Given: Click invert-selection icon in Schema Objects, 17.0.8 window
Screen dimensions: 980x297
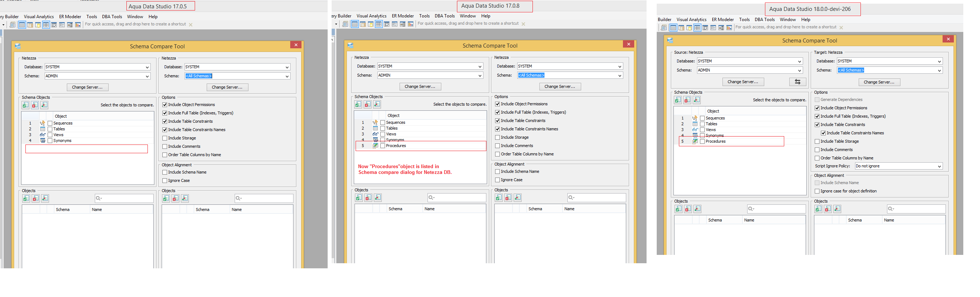Looking at the screenshot, I should pos(377,104).
